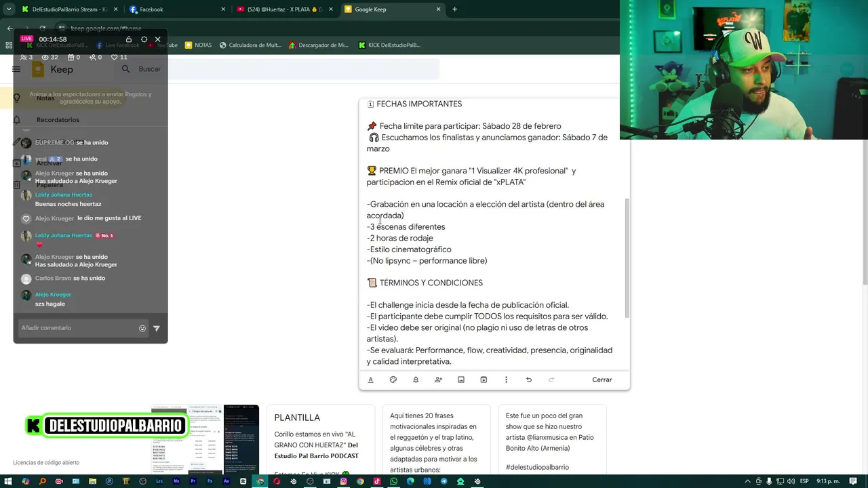The width and height of the screenshot is (868, 488).
Task: Undo the last change in the note
Action: click(x=529, y=380)
